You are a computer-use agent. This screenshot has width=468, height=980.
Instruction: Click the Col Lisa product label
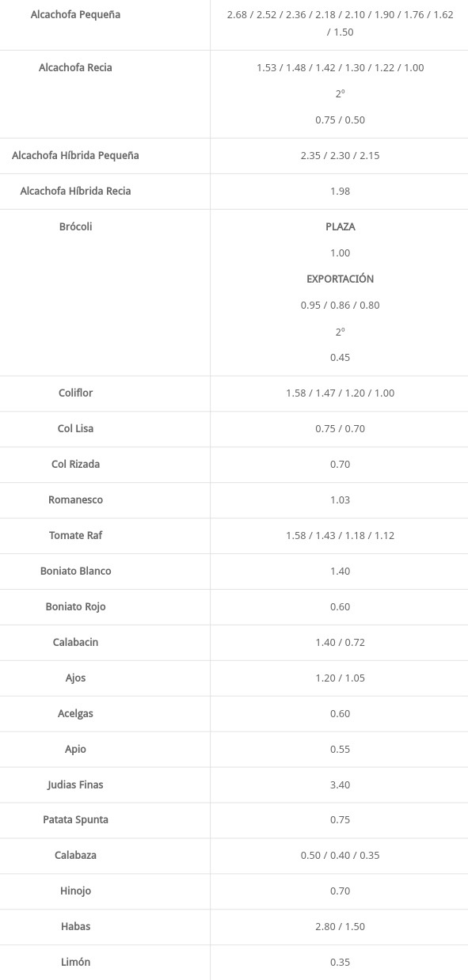click(76, 429)
